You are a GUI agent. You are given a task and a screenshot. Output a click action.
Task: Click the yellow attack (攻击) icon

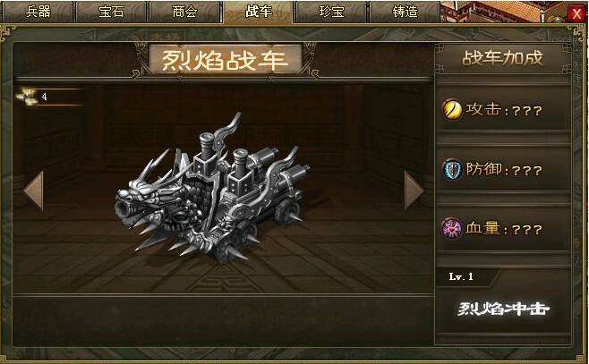point(452,110)
